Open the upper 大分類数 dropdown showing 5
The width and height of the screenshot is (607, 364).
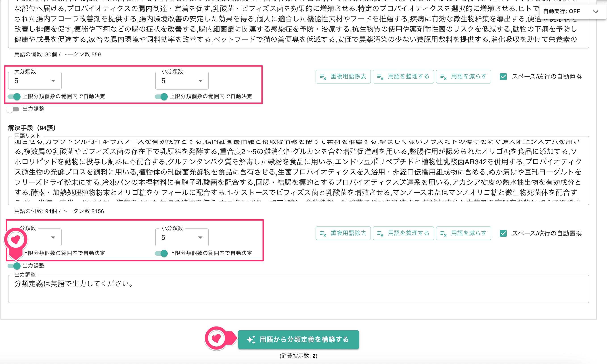coord(35,80)
